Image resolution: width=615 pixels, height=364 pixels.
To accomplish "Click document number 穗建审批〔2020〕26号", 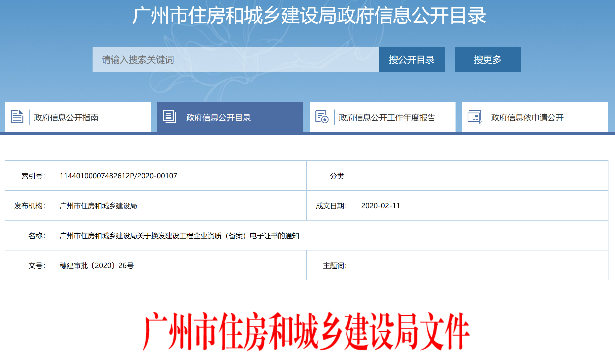I will pyautogui.click(x=96, y=266).
